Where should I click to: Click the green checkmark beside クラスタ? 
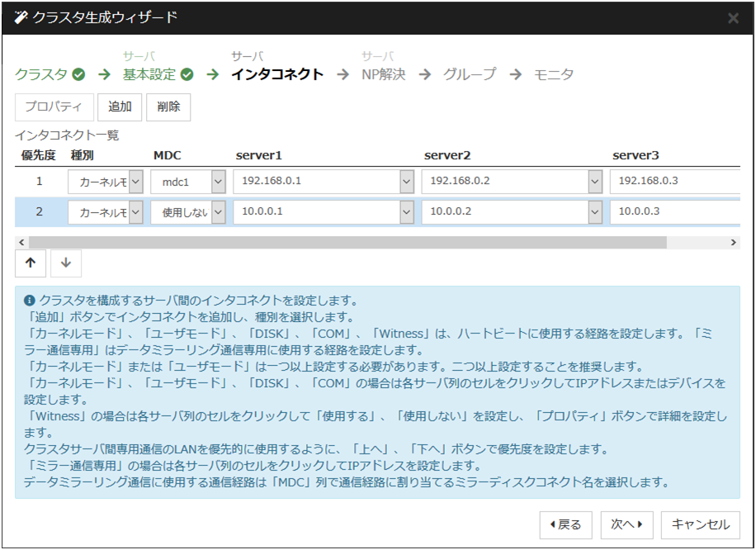pyautogui.click(x=78, y=74)
